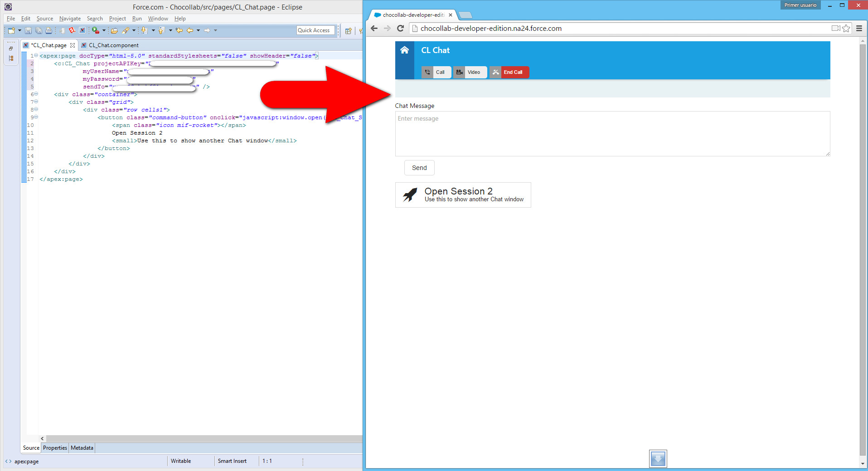Click the Back navigation arrow in Eclipse

[x=190, y=30]
